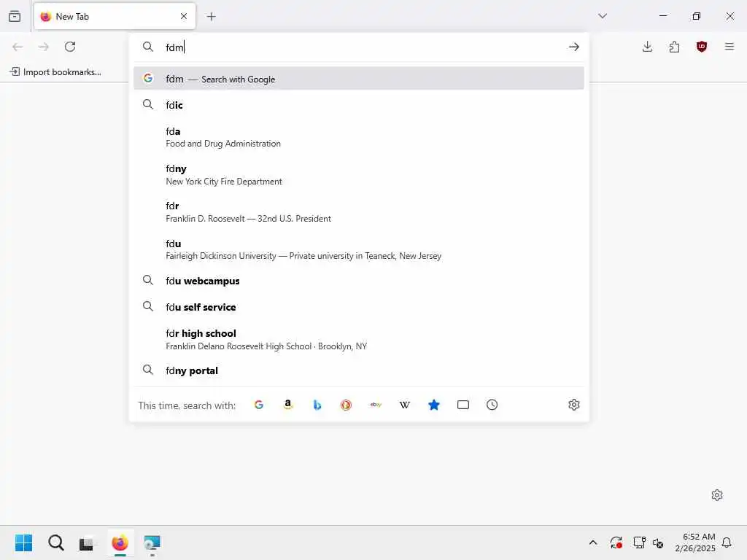The height and width of the screenshot is (560, 747).
Task: Select fdny portal suggestion
Action: [x=359, y=370]
